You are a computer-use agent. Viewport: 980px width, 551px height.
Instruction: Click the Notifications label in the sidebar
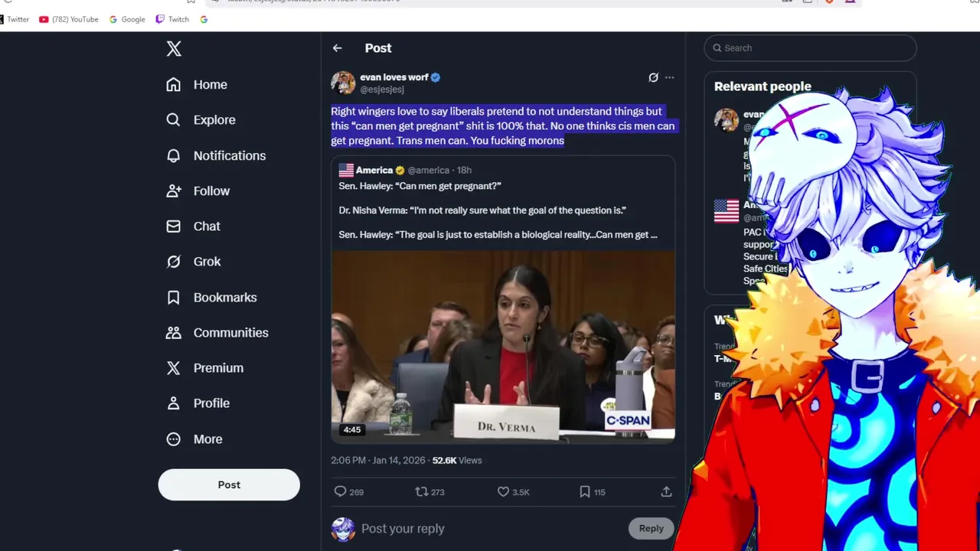point(230,155)
